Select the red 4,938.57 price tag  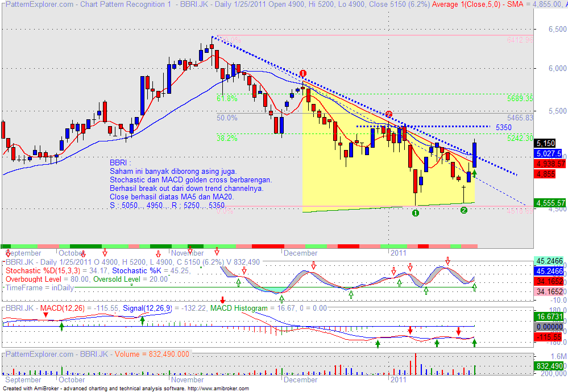(550, 164)
